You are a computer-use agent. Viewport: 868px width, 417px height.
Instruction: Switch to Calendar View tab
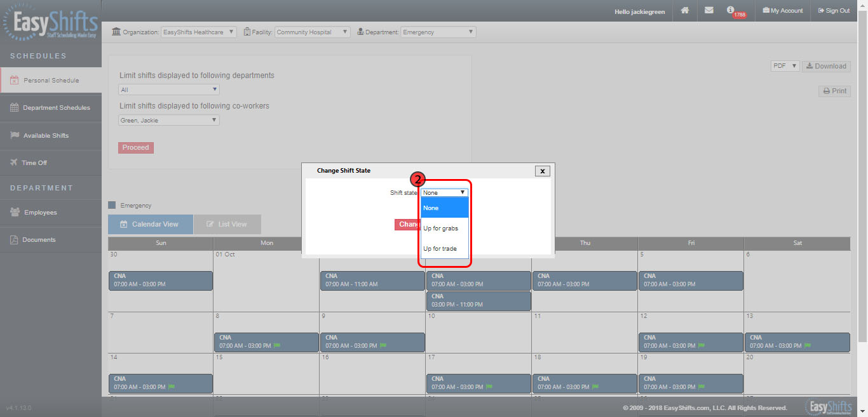pos(151,224)
